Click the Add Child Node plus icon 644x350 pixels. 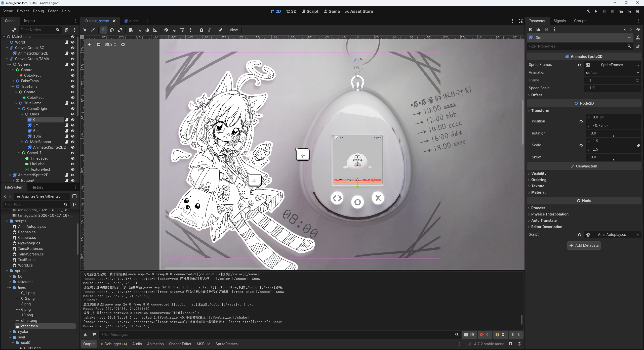[6, 30]
